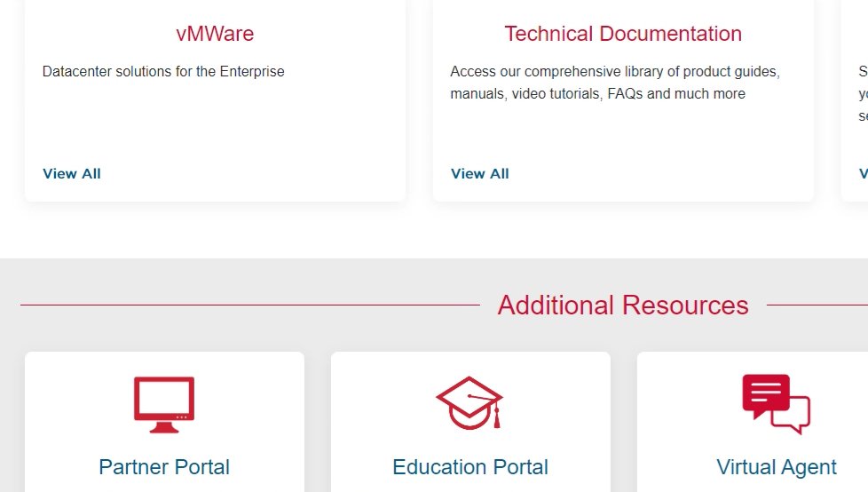Click the vMWare card heading
Screen dimensions: 868x492
coord(215,34)
